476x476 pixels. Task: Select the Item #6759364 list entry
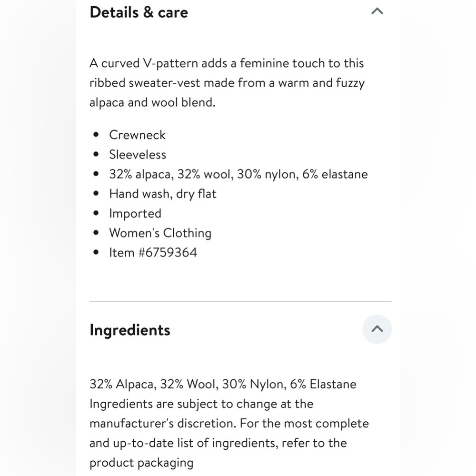[153, 252]
